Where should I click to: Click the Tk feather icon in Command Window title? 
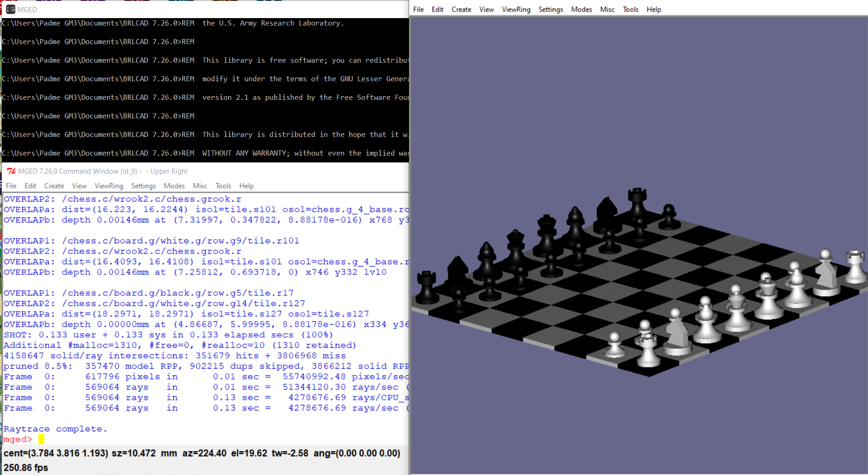click(11, 171)
